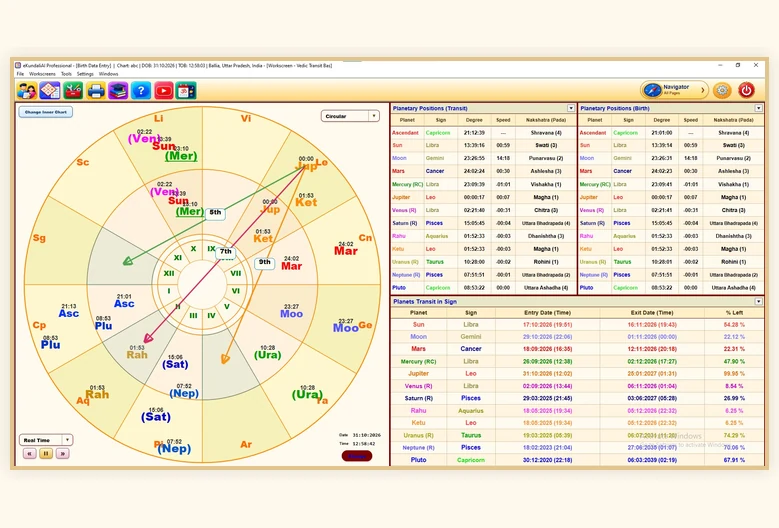779x528 pixels.
Task: Expand the Planetary Positions (Transit) panel dropdown
Action: pyautogui.click(x=571, y=108)
